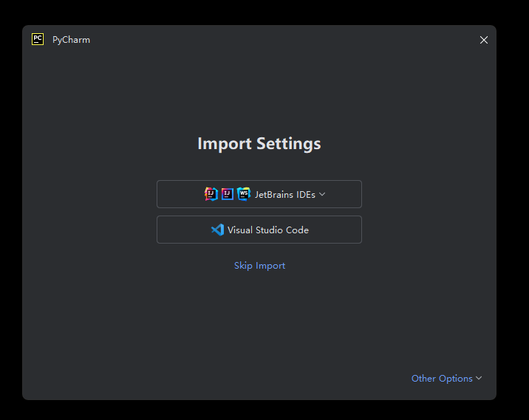Viewport: 529px width, 420px height.
Task: Click the square IntelliJ IJ icon in the middle
Action: 228,194
